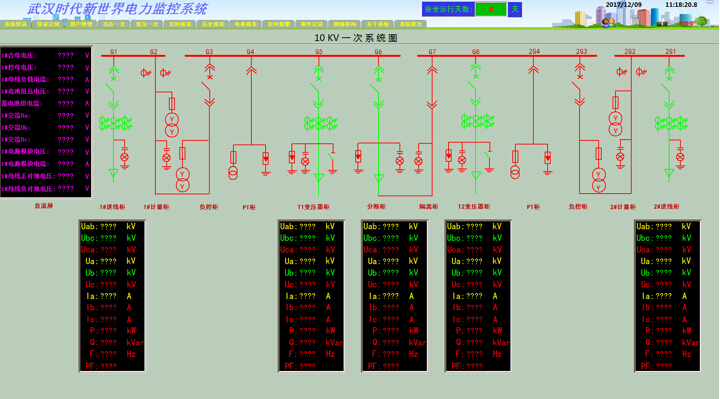Click the 2G3 red breaker switch symbol
This screenshot has height=399, width=720.
(x=577, y=88)
